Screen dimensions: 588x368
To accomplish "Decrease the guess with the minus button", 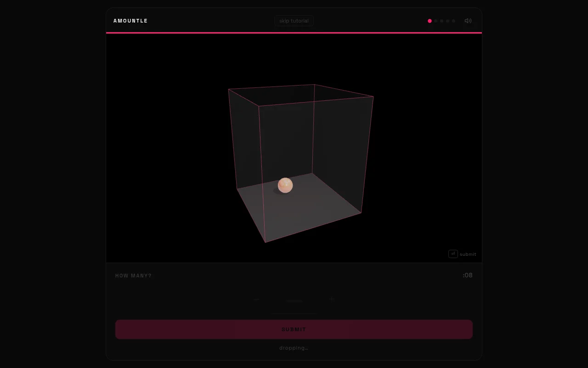I will point(256,299).
